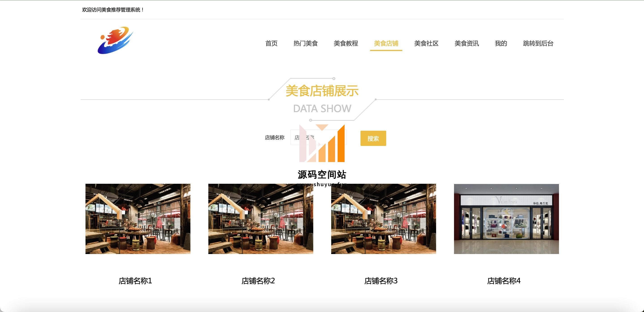Click the 店铺名称3 title
The image size is (644, 312).
coord(381,281)
